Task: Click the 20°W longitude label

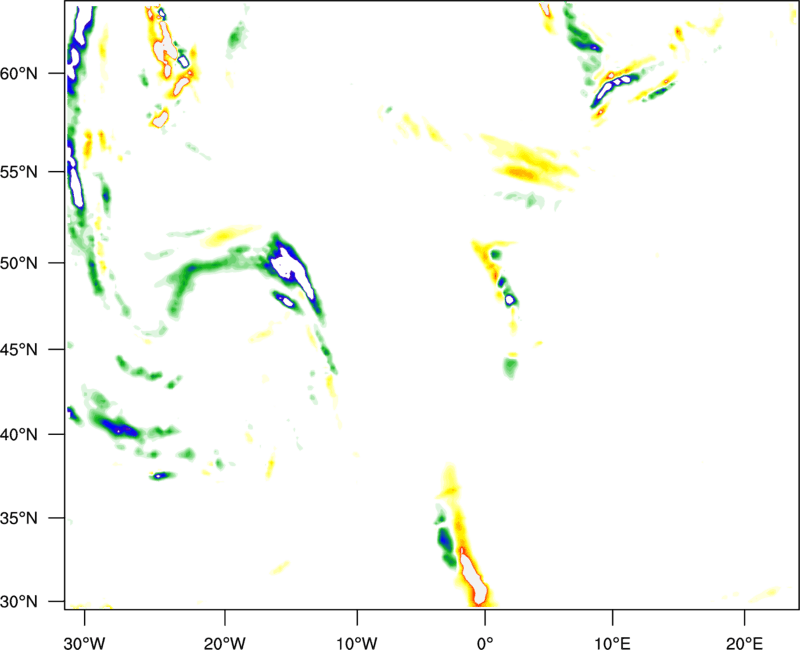Action: pyautogui.click(x=225, y=643)
